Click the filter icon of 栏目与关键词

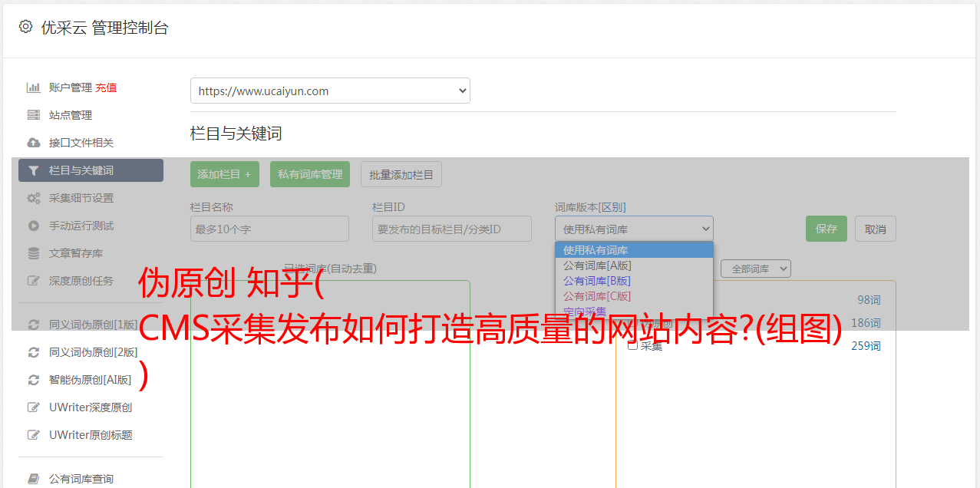[33, 170]
